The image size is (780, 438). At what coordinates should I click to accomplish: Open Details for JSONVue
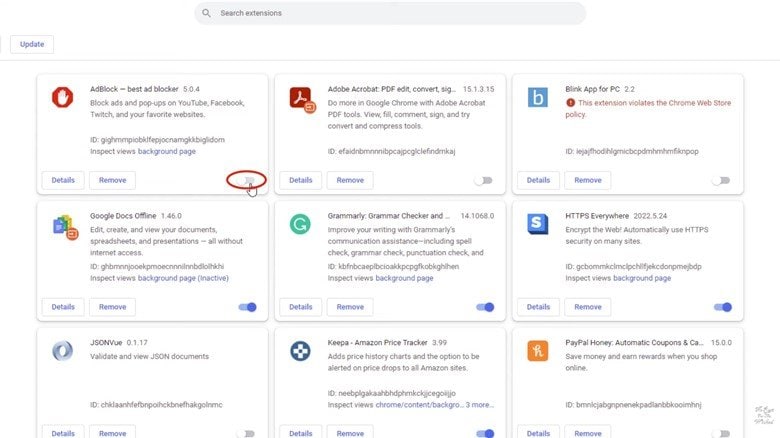63,433
